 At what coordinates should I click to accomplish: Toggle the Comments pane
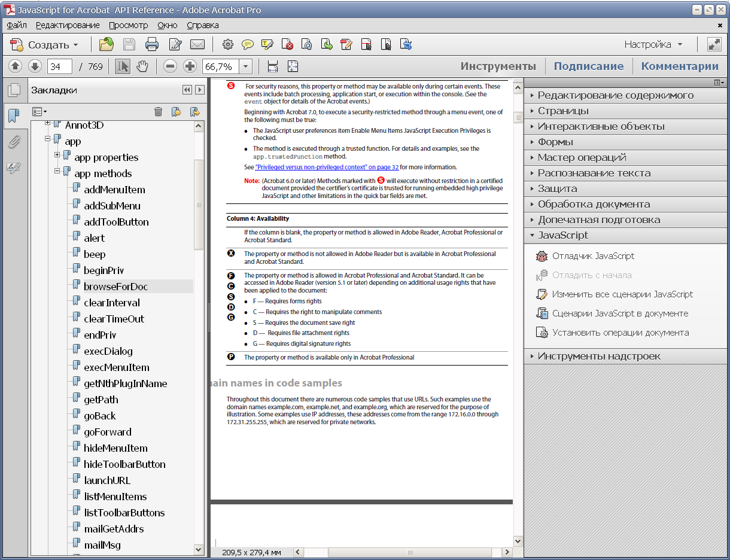pyautogui.click(x=680, y=66)
